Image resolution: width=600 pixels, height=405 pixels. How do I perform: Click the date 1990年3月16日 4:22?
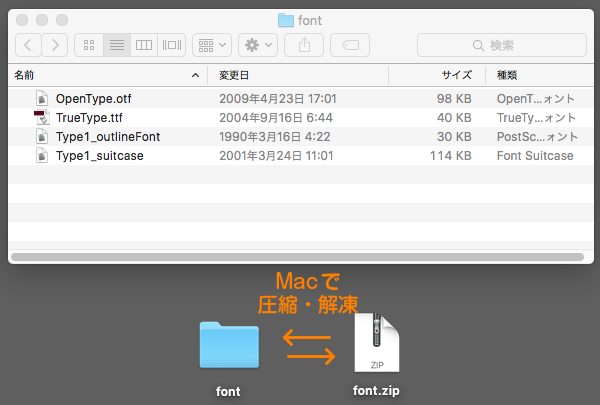(275, 137)
